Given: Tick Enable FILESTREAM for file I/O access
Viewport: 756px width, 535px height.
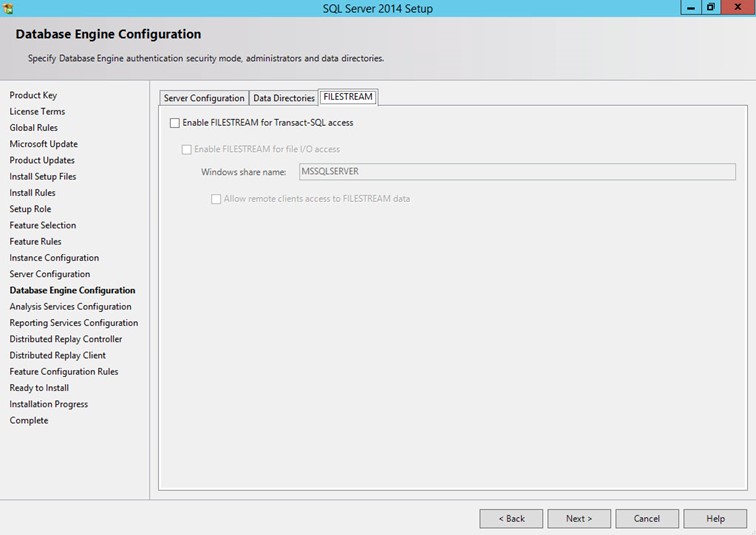Looking at the screenshot, I should (187, 149).
